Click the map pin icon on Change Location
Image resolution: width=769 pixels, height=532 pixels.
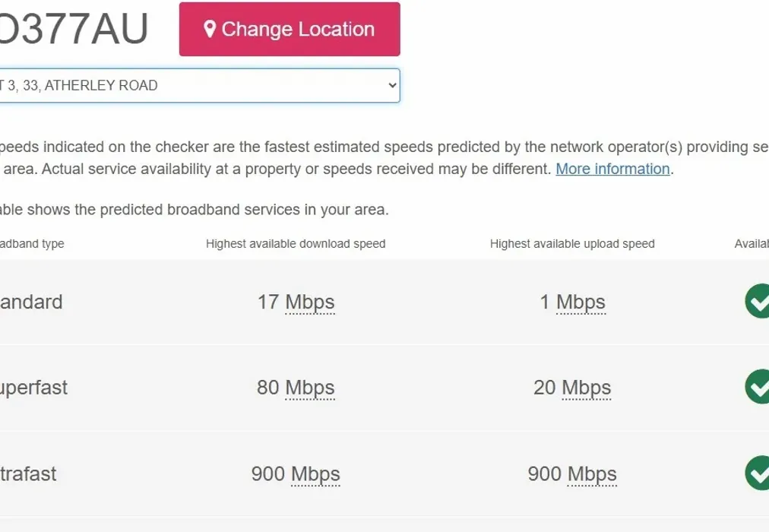tap(210, 30)
